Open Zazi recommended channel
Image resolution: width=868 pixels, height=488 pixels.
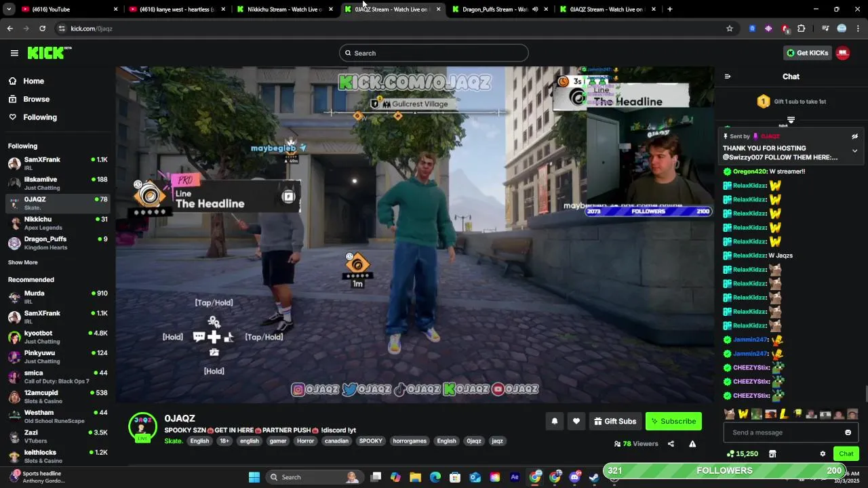(x=58, y=436)
